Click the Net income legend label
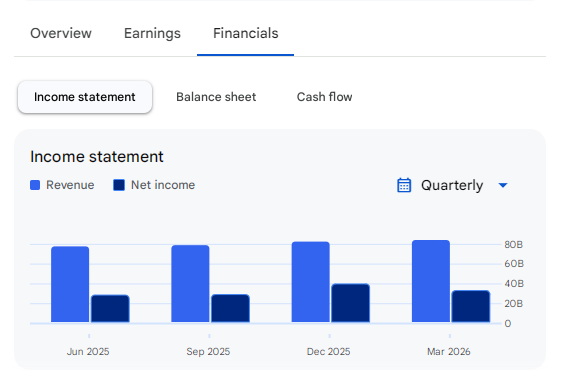Viewport: 565px width, 379px height. (163, 185)
